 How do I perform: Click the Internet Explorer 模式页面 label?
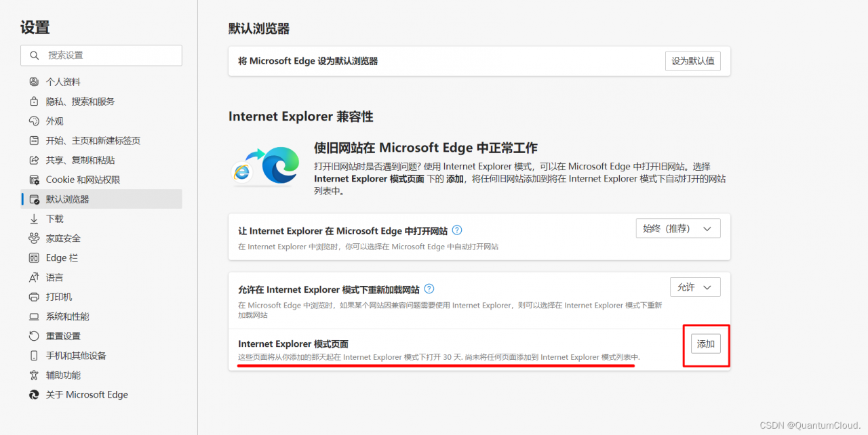[293, 344]
